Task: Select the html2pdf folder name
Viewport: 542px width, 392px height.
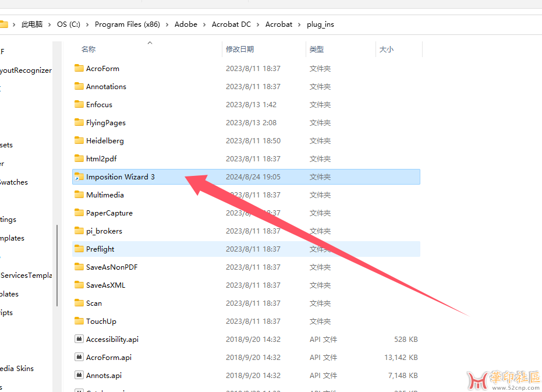Action: pos(101,158)
